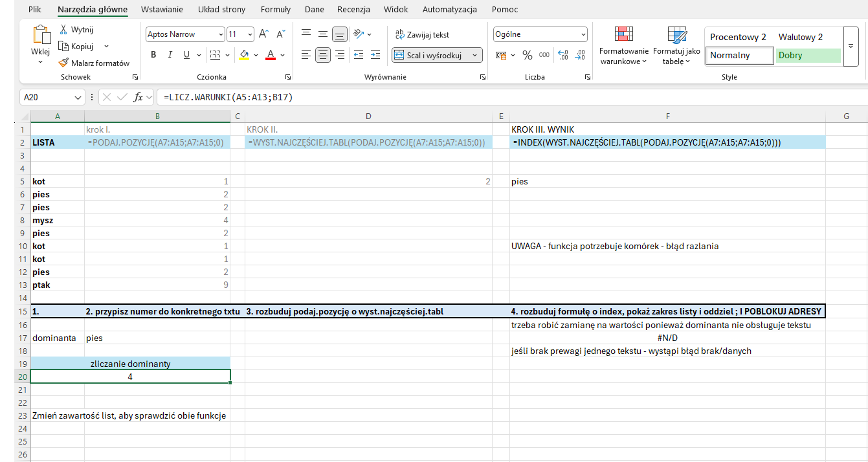This screenshot has height=462, width=868.
Task: Increase font size with the larger A icon
Action: pos(263,34)
